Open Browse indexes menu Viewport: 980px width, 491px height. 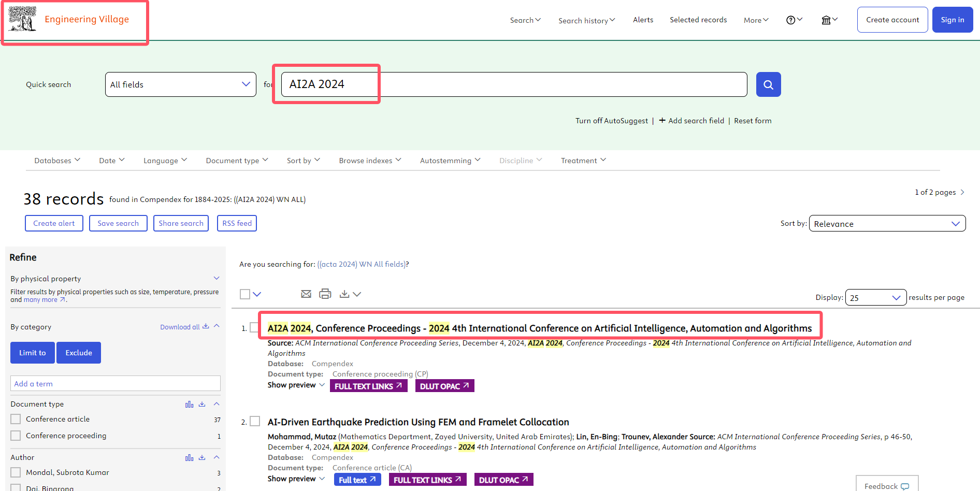(370, 161)
